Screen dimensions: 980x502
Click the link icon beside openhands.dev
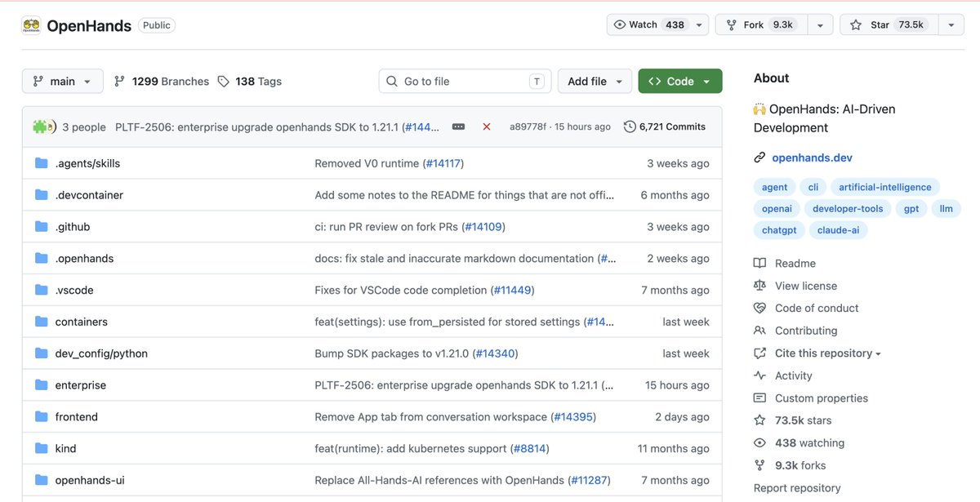(759, 158)
